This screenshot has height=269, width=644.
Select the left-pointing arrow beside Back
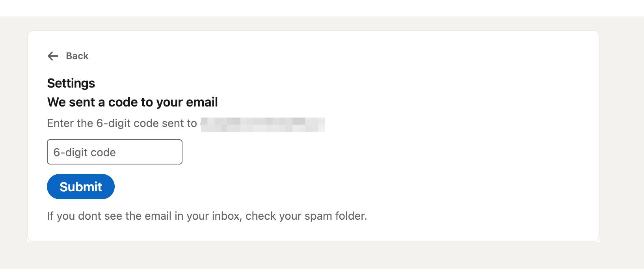(52, 56)
